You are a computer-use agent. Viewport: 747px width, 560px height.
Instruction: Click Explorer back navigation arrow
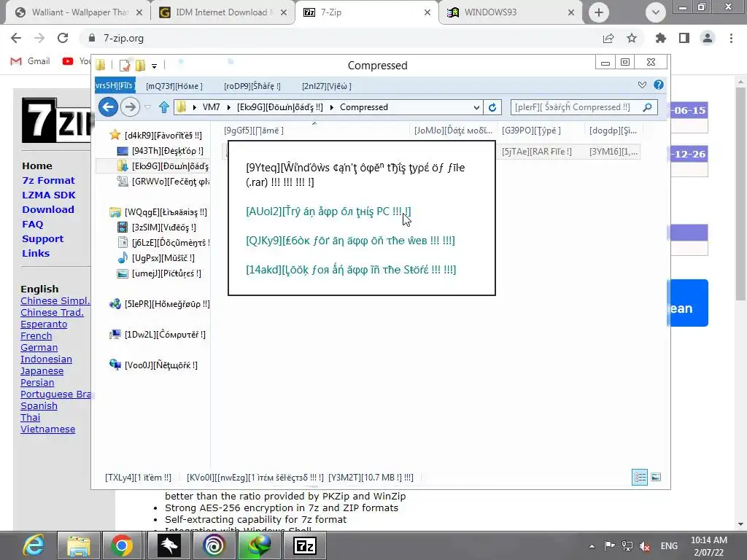(108, 106)
